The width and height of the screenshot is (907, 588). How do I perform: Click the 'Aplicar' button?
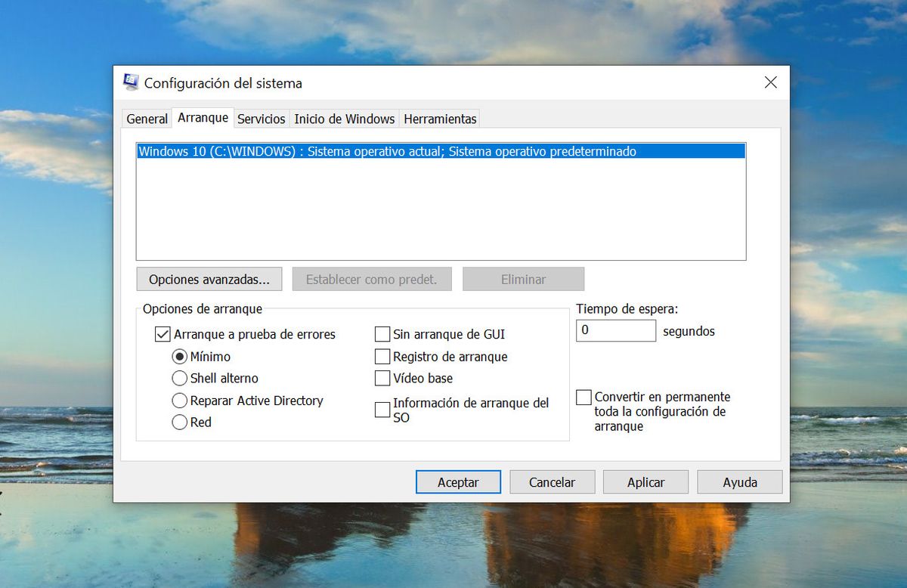coord(645,481)
